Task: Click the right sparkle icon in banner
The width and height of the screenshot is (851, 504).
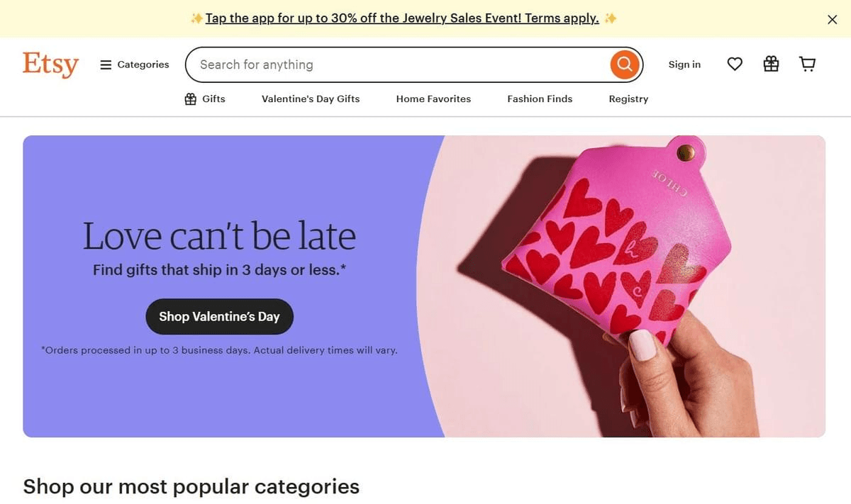Action: click(x=610, y=18)
